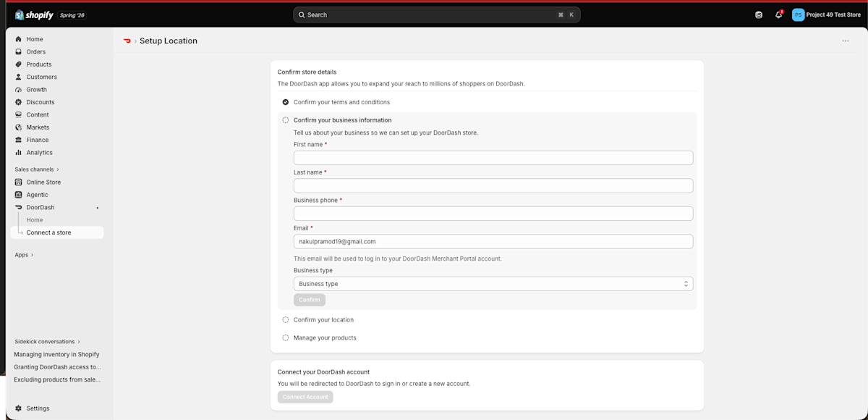
Task: Click the Confirm button
Action: (310, 300)
